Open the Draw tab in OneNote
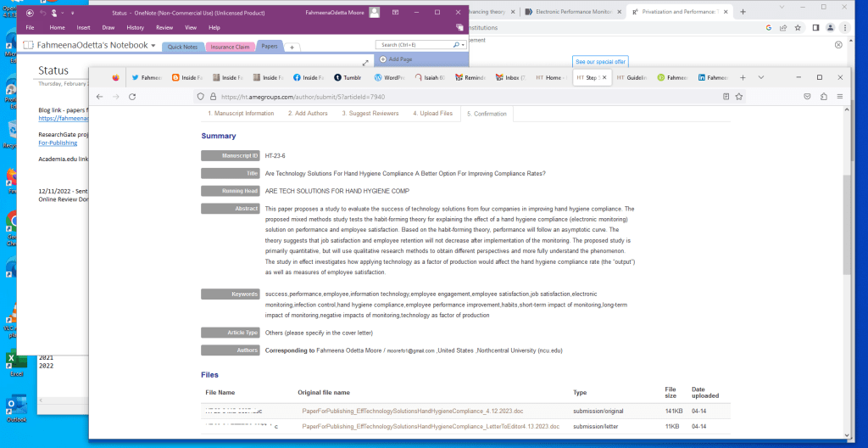 tap(108, 27)
